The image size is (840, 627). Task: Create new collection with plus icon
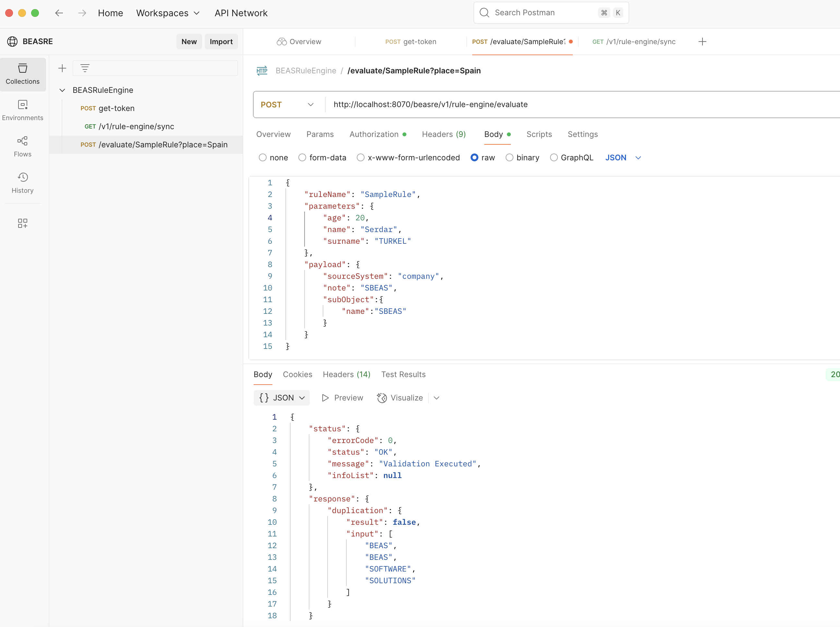62,68
